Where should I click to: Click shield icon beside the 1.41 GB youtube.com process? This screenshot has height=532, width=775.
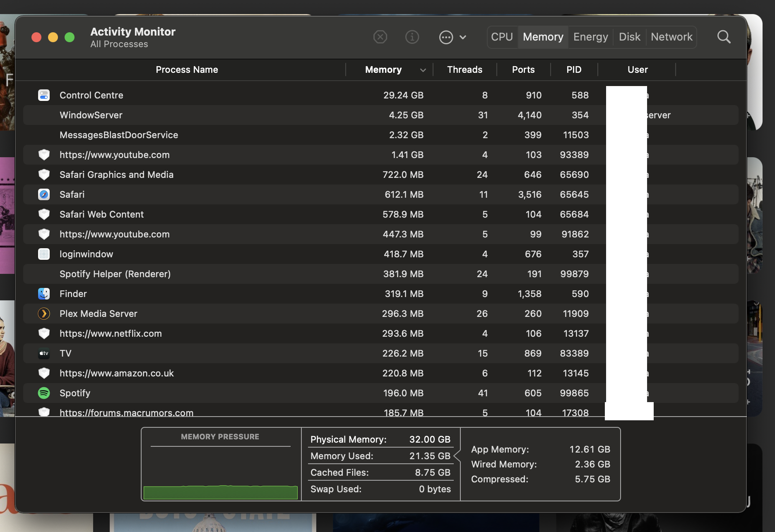point(44,155)
